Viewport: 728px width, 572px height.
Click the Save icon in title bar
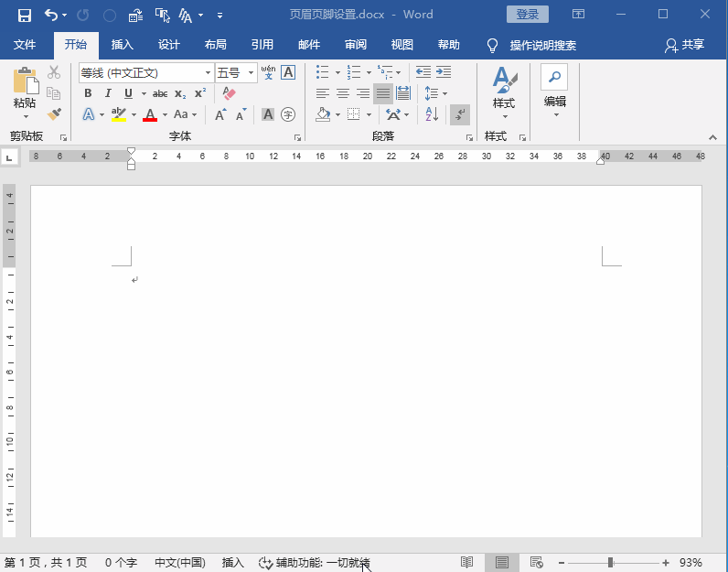pyautogui.click(x=25, y=15)
